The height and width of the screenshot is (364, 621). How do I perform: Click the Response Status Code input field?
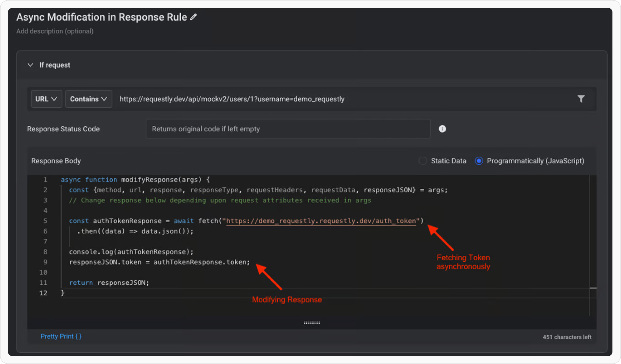(288, 129)
